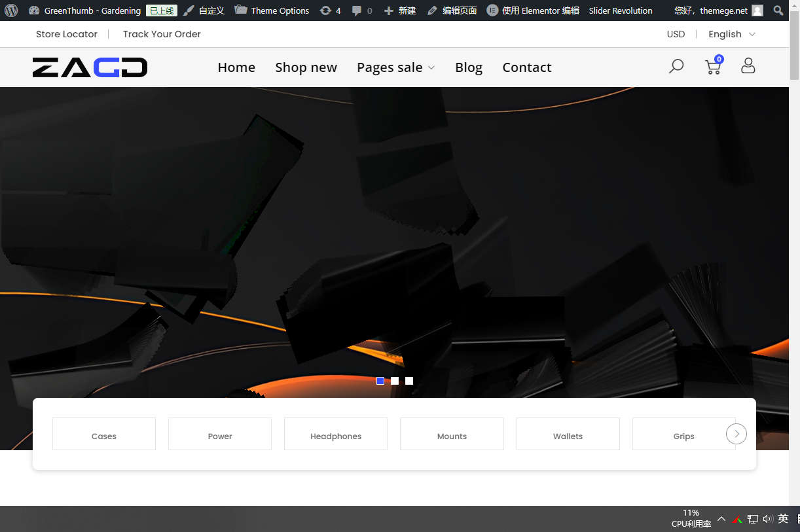Open the themege.net user account menu
This screenshot has height=532, width=800.
coord(719,10)
